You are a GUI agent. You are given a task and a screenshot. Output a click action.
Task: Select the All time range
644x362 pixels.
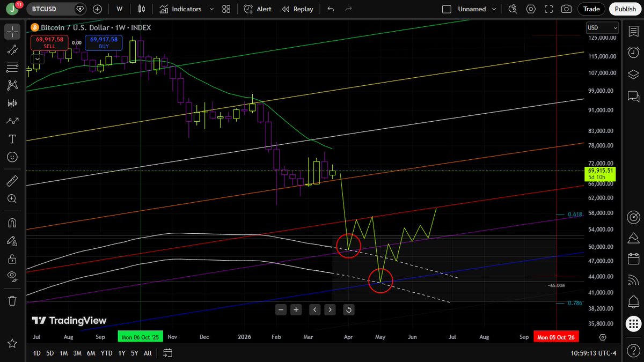click(148, 353)
